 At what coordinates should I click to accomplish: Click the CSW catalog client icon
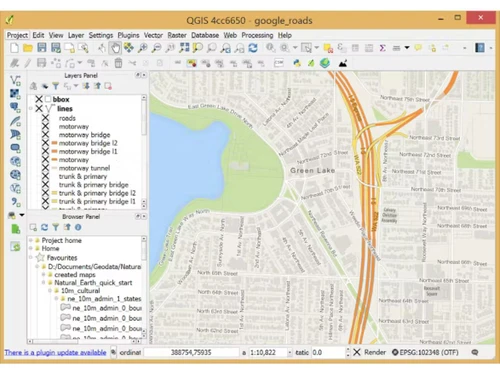279,63
